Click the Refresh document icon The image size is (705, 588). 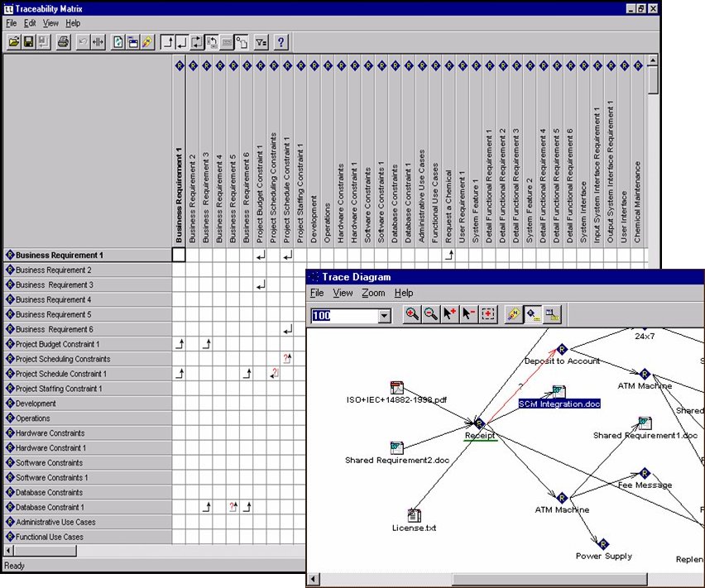tap(117, 42)
